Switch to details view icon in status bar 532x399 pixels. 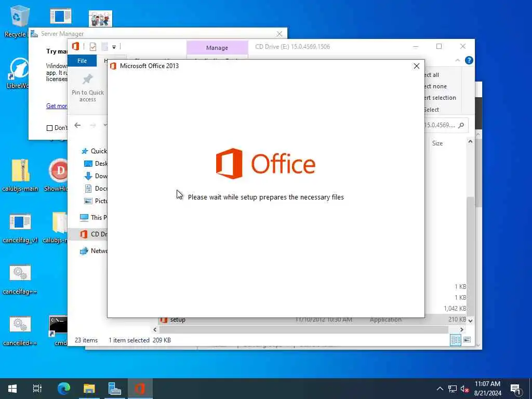[456, 340]
